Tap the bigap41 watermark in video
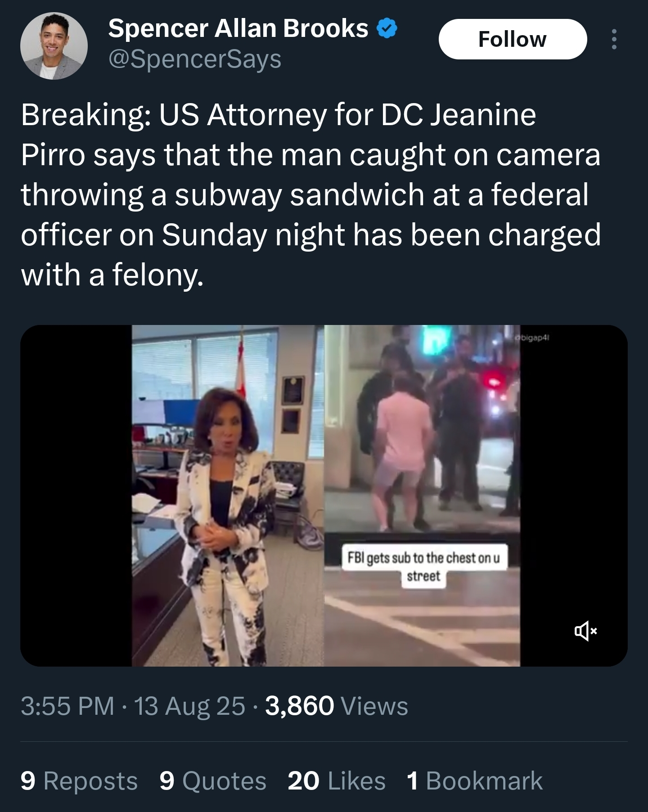This screenshot has height=812, width=648. click(x=533, y=337)
